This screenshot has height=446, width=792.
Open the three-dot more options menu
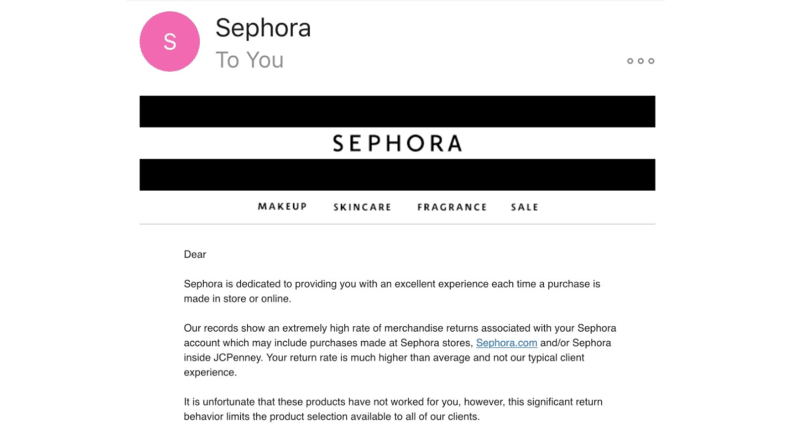click(640, 61)
